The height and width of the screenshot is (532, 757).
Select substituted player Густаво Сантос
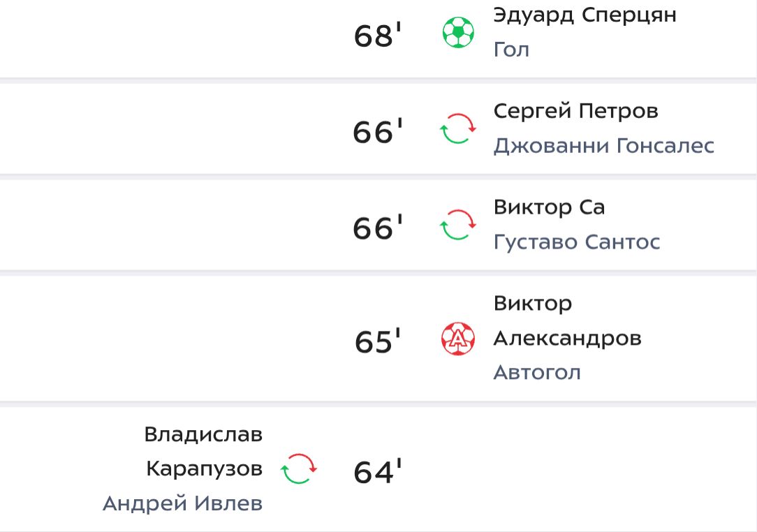pyautogui.click(x=576, y=242)
